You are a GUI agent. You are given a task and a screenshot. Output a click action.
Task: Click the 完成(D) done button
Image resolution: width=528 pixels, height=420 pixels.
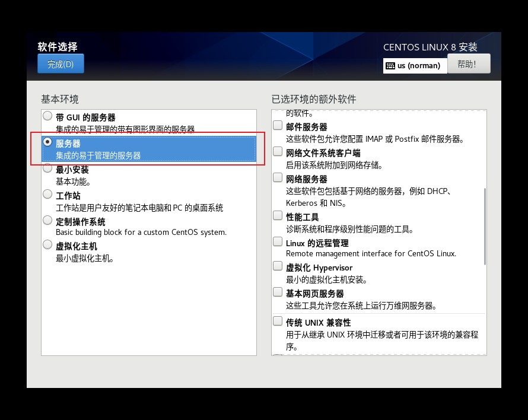pyautogui.click(x=61, y=63)
